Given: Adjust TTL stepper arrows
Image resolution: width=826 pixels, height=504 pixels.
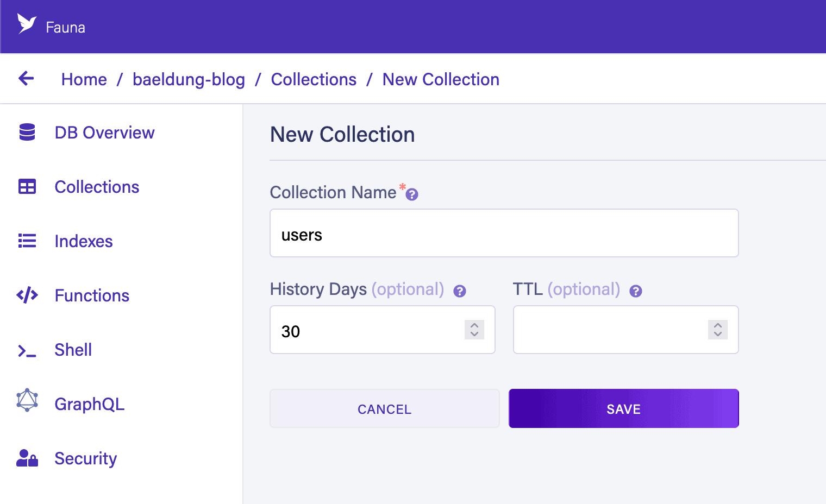Looking at the screenshot, I should click(x=718, y=330).
